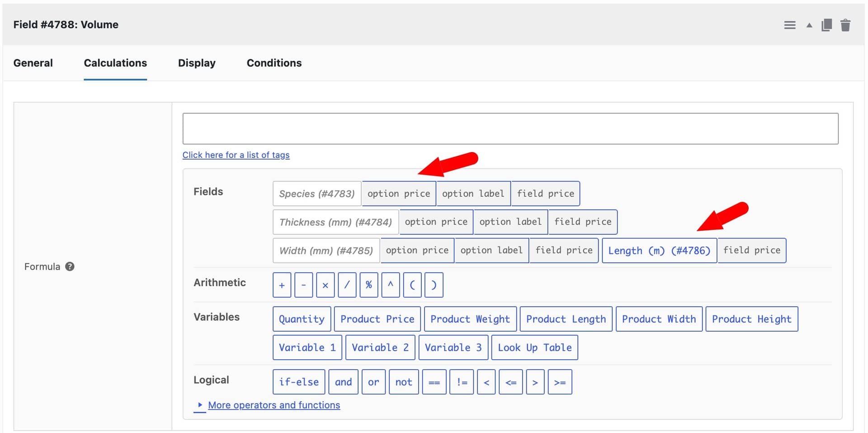Insert Variable 2 into the formula
868x433 pixels.
point(380,347)
